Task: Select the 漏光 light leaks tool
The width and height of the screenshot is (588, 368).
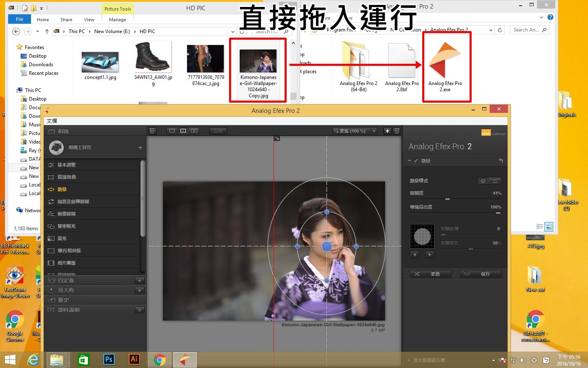Action: pos(92,238)
